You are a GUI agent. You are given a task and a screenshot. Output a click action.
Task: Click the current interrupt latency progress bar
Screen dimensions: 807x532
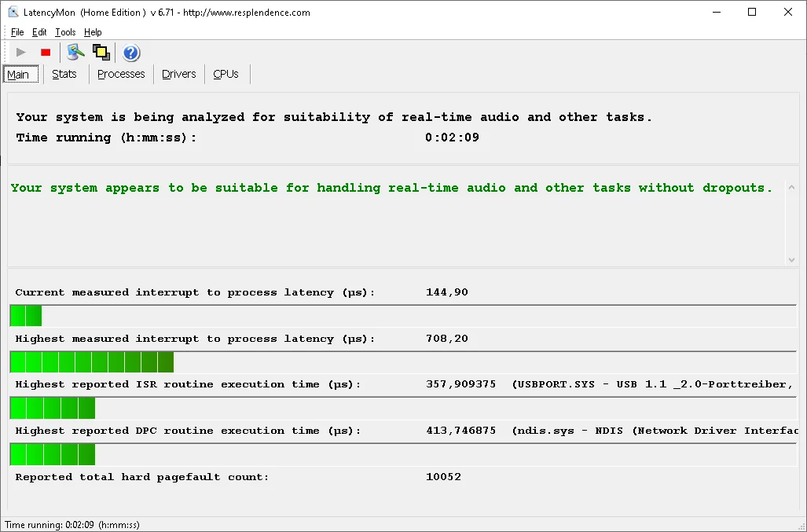[402, 316]
